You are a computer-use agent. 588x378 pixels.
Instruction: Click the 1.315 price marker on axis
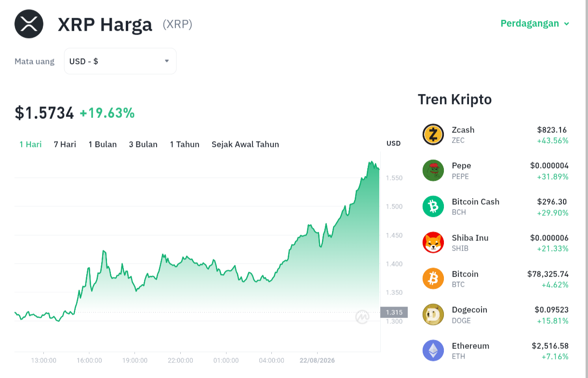(x=394, y=312)
